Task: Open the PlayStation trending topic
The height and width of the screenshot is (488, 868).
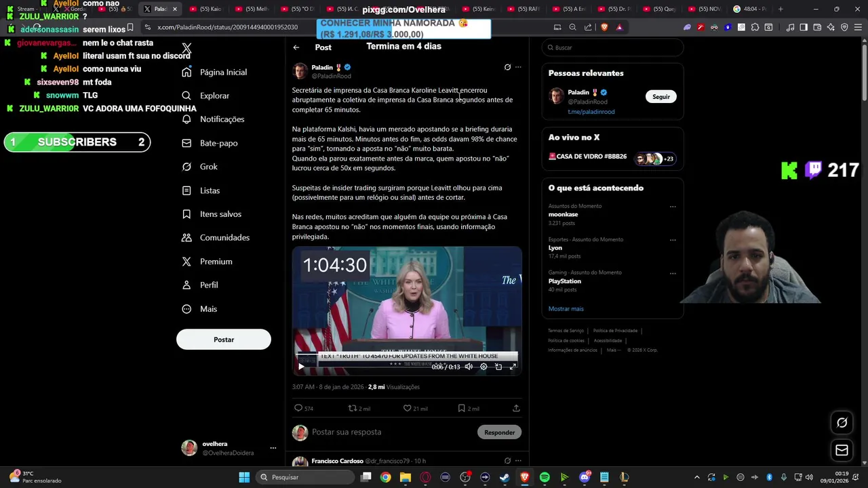Action: tap(565, 281)
